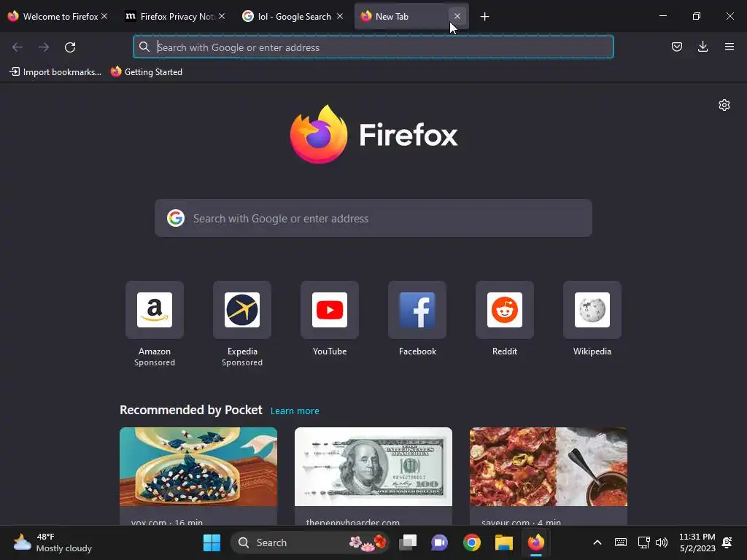
Task: Open the Getting Started bookmark
Action: [x=147, y=72]
